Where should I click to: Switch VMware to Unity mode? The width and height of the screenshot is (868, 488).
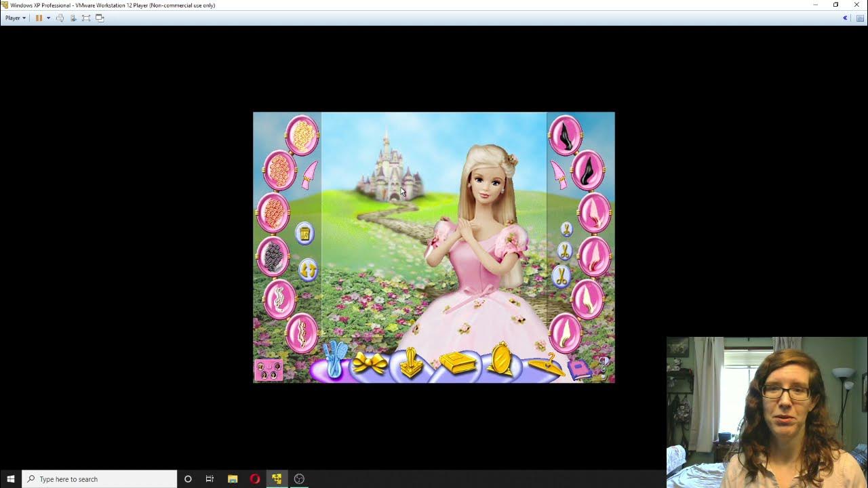pyautogui.click(x=100, y=18)
